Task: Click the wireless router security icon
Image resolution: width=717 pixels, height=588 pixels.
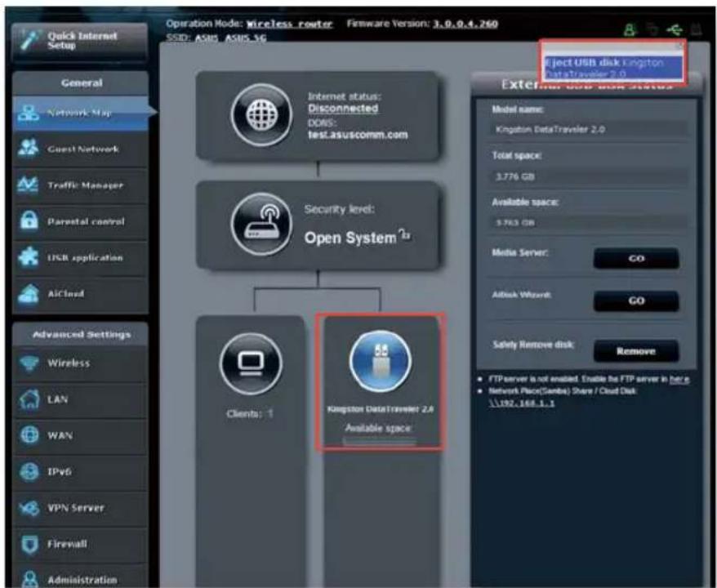Action: click(x=261, y=224)
